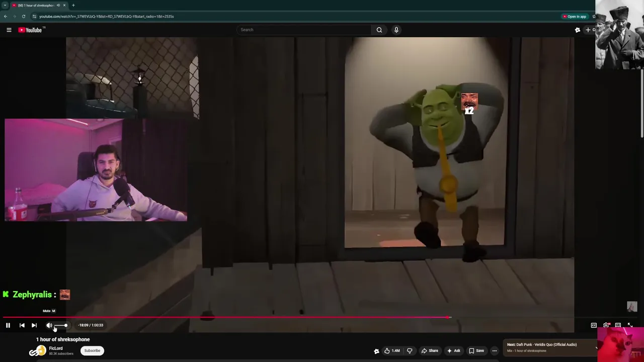
Task: Click the video title '1 hour of shreksophone'
Action: click(63, 339)
